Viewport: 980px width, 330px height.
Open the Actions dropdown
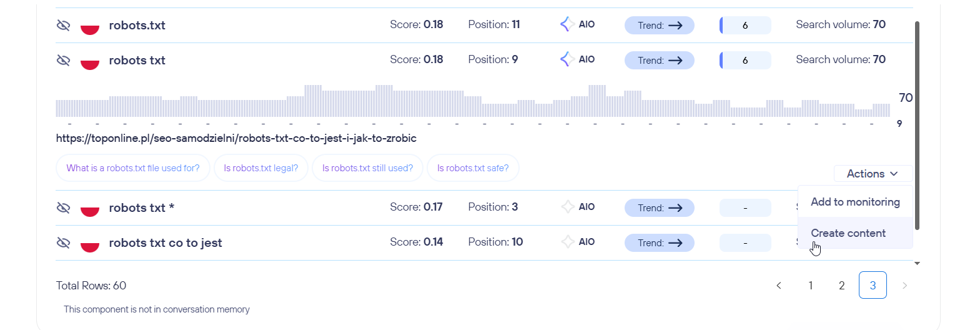872,174
